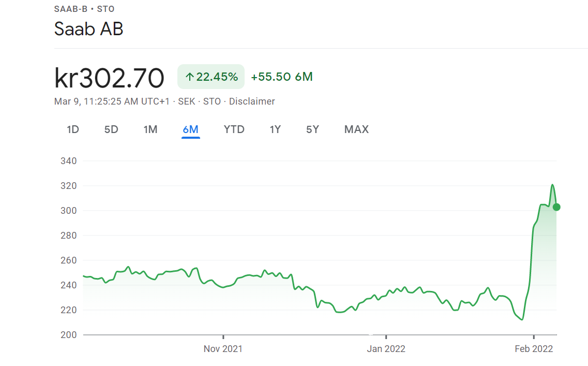This screenshot has height=366, width=588.
Task: Click the +55.50 6M change text
Action: pyautogui.click(x=282, y=77)
